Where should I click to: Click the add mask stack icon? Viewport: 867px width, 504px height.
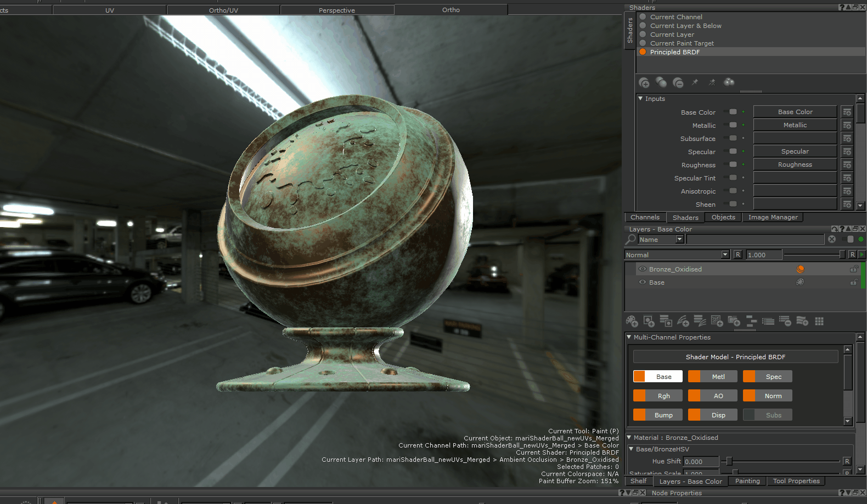pyautogui.click(x=666, y=321)
